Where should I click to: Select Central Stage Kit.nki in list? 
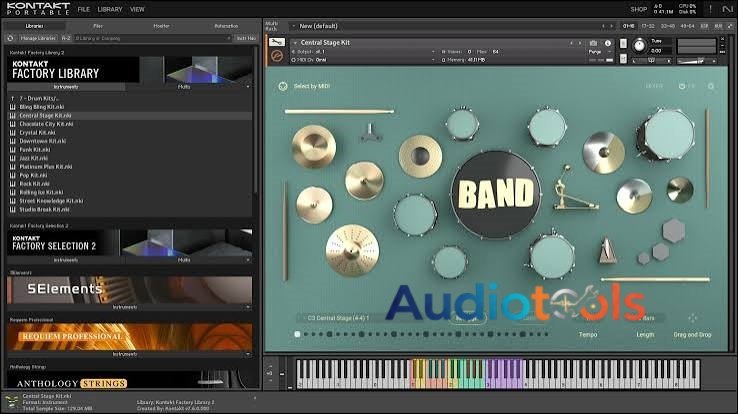click(x=129, y=115)
